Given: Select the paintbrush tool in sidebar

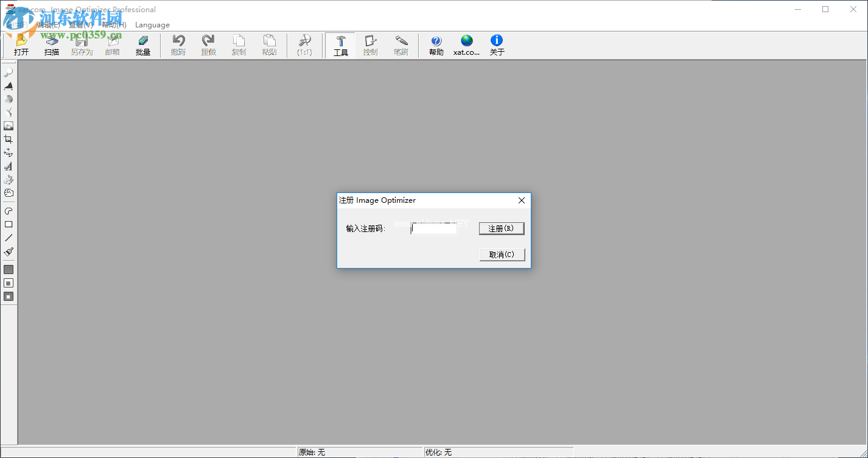Looking at the screenshot, I should (x=9, y=252).
